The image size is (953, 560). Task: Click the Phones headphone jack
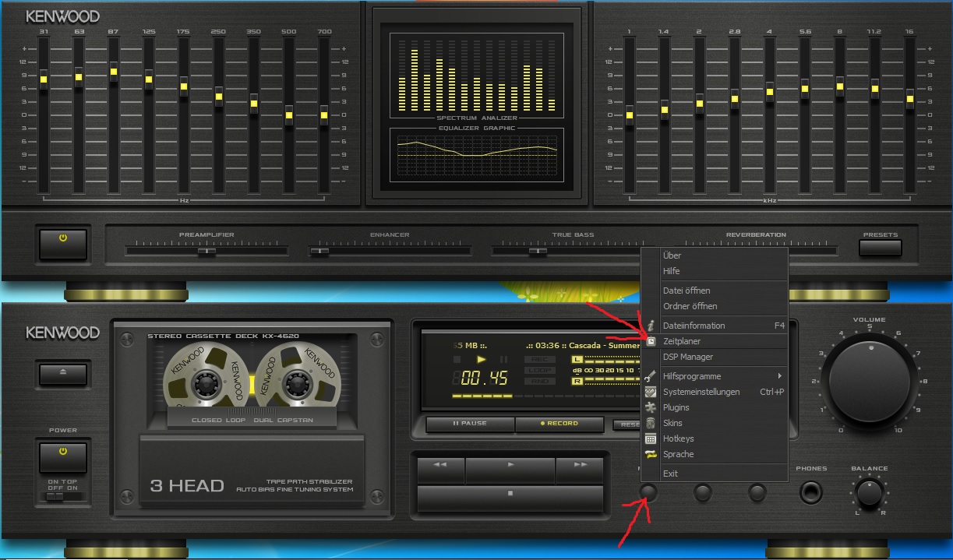pos(811,492)
